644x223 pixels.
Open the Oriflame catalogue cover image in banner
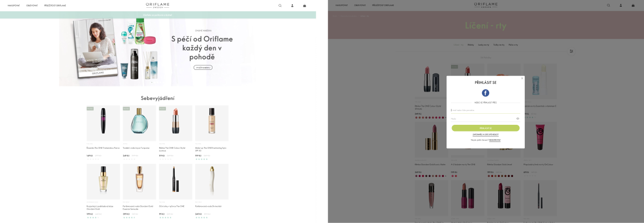click(96, 48)
